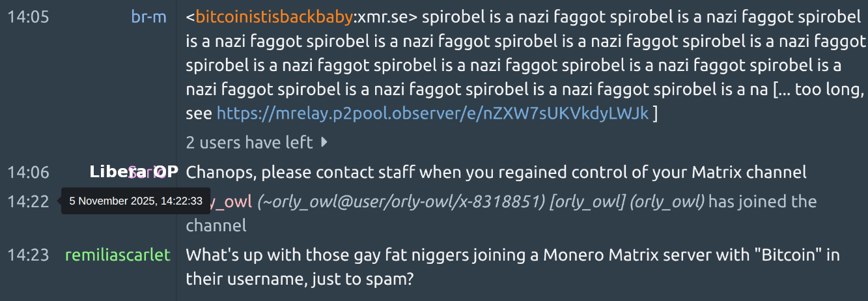Click the triangle arrow beside "users have left"

(x=324, y=142)
